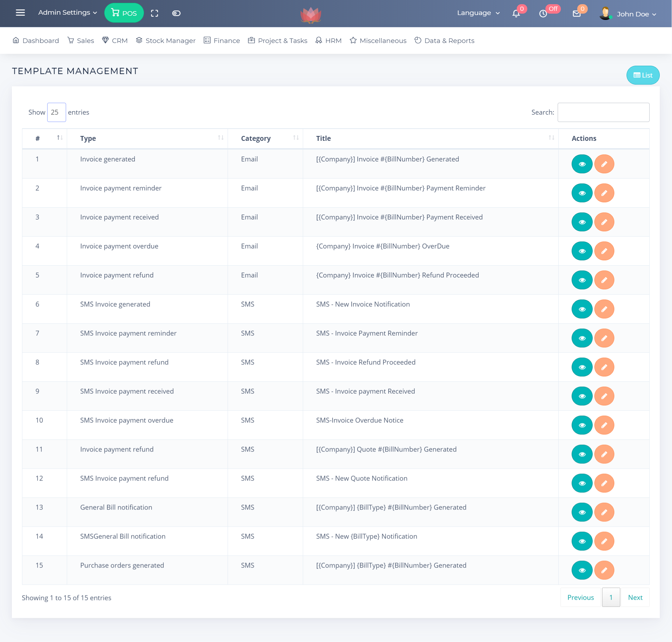
Task: Go to Next page of entries
Action: [635, 597]
